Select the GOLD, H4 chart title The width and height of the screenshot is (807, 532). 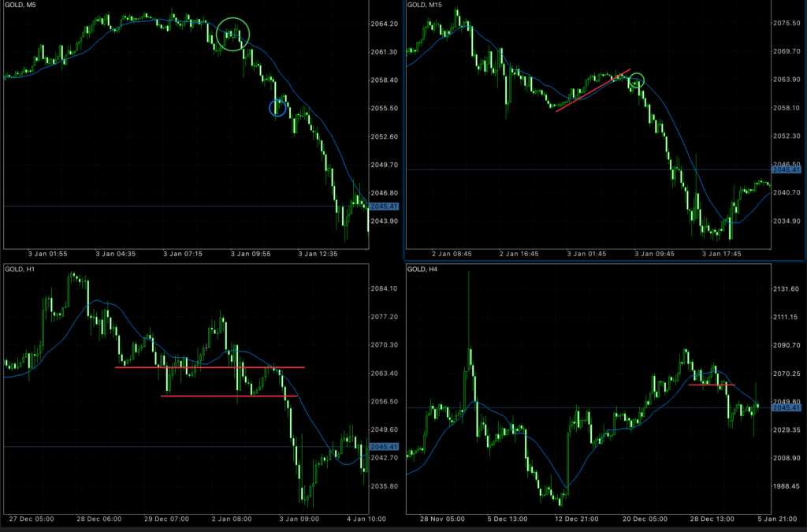click(x=422, y=269)
